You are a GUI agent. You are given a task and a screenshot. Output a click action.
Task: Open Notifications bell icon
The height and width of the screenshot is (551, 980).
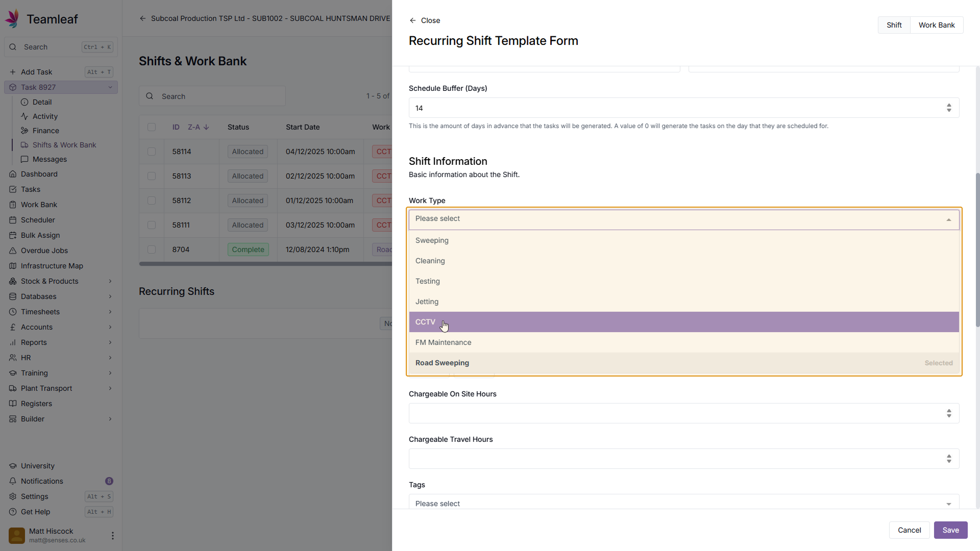pos(13,481)
